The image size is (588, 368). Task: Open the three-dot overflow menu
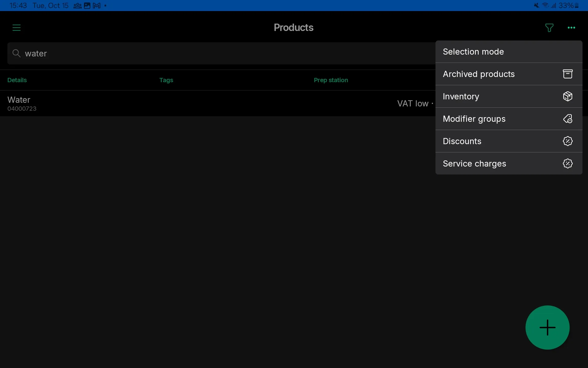coord(571,28)
